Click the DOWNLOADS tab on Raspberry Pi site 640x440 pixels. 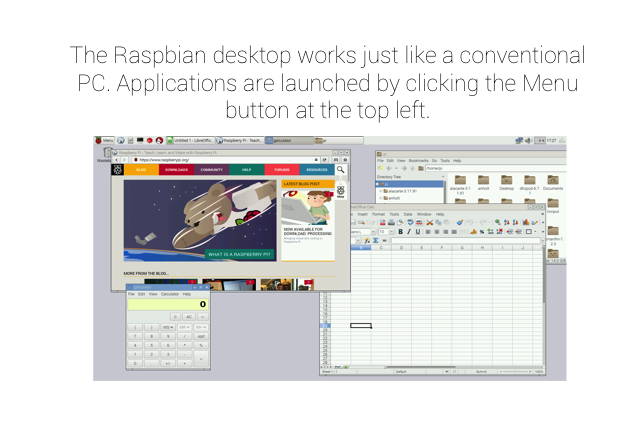[176, 170]
